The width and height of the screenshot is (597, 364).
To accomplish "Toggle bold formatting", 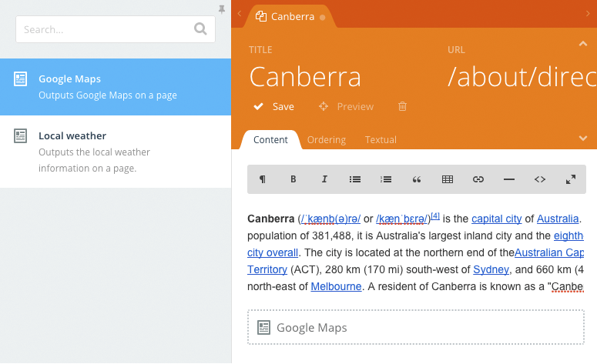I will point(293,179).
